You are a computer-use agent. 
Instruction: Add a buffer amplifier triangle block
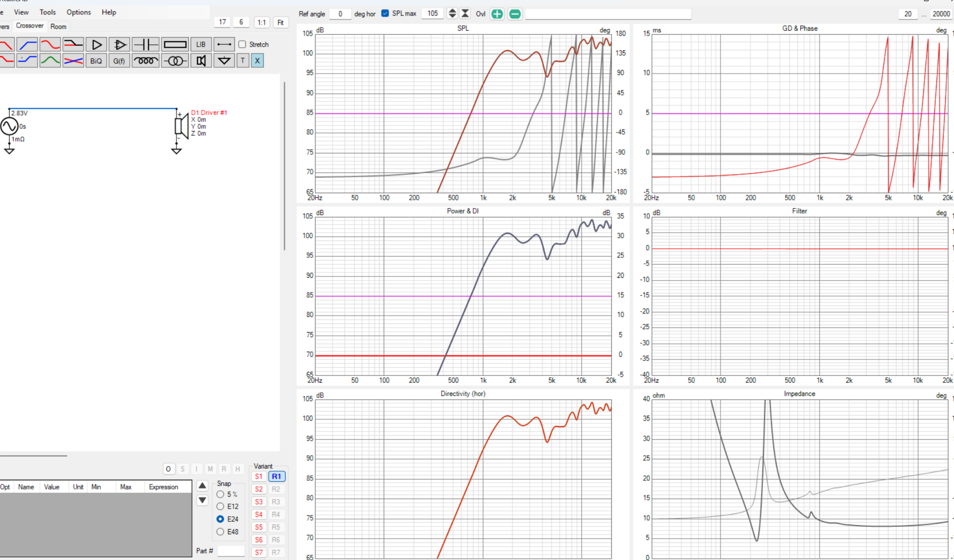click(96, 45)
